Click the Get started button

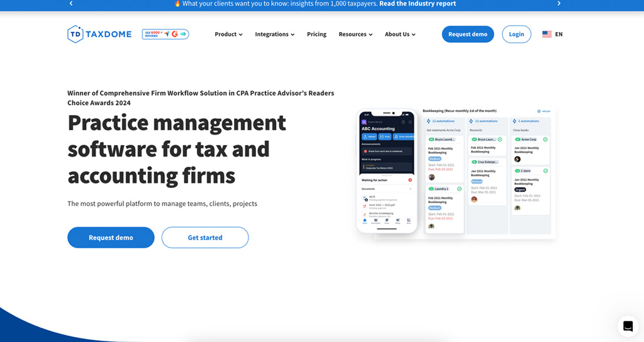(x=205, y=238)
